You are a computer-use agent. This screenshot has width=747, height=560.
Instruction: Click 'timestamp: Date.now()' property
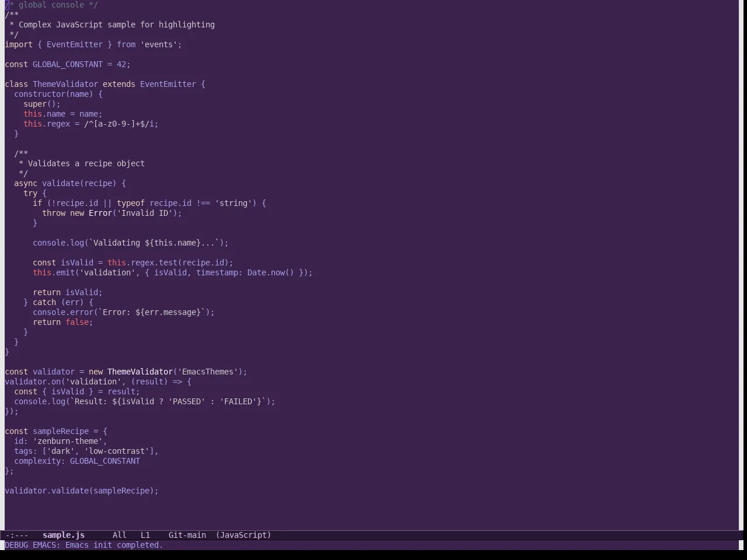[x=245, y=272]
